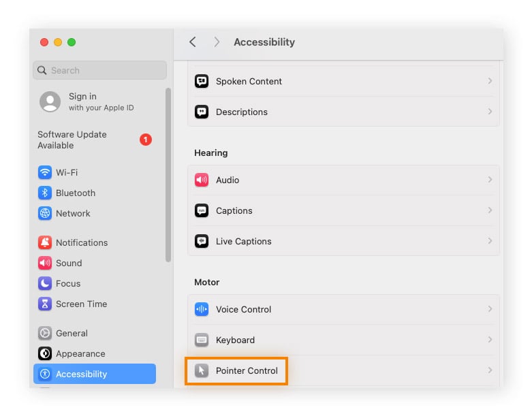Click the sidebar scrollbar
The height and width of the screenshot is (416, 532).
168,174
